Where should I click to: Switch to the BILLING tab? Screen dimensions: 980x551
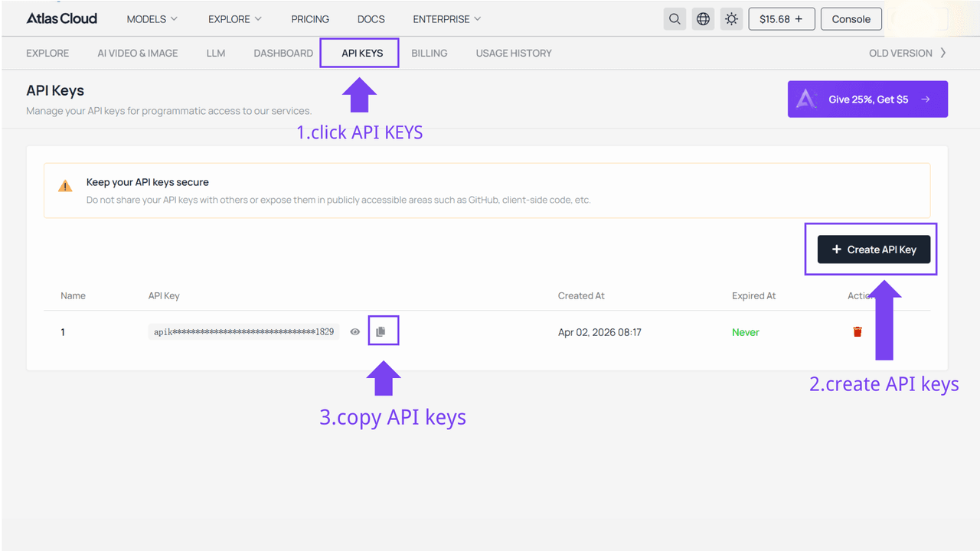point(430,54)
